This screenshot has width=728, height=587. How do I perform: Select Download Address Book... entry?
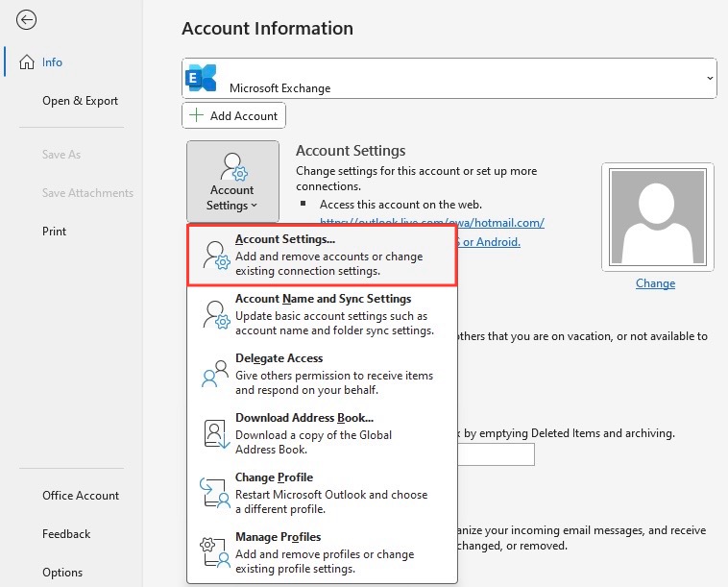tap(322, 433)
